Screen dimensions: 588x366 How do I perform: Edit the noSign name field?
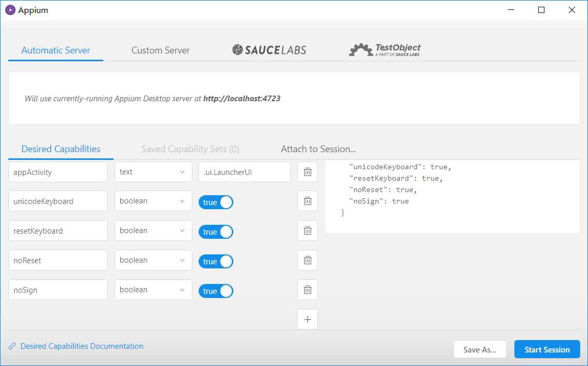pos(58,290)
